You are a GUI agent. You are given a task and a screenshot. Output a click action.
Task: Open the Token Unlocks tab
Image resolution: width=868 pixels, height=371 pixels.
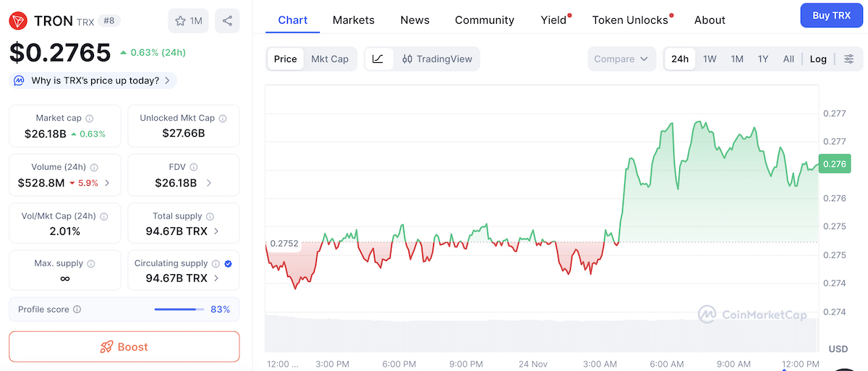click(x=631, y=20)
